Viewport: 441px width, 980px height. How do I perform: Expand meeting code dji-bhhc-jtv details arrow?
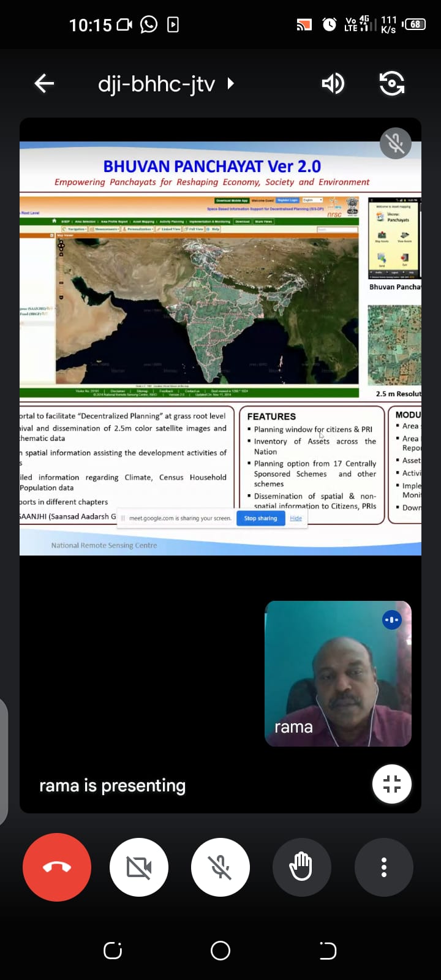[x=231, y=83]
